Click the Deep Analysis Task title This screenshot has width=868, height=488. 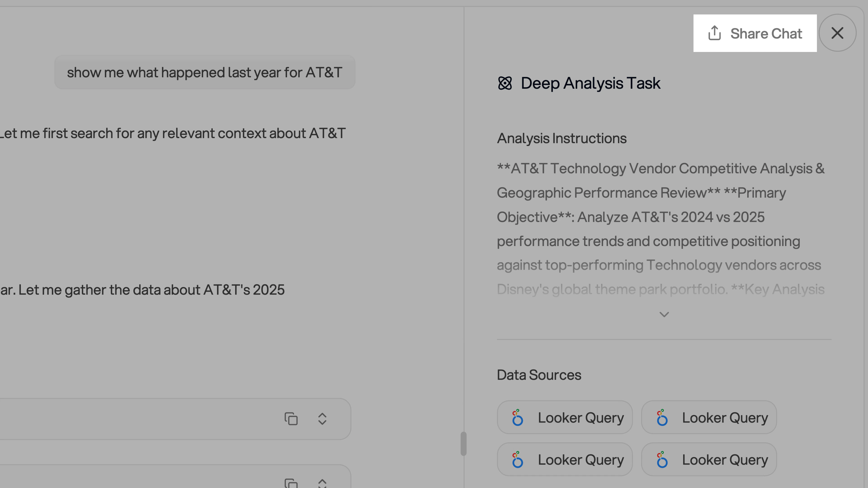590,83
